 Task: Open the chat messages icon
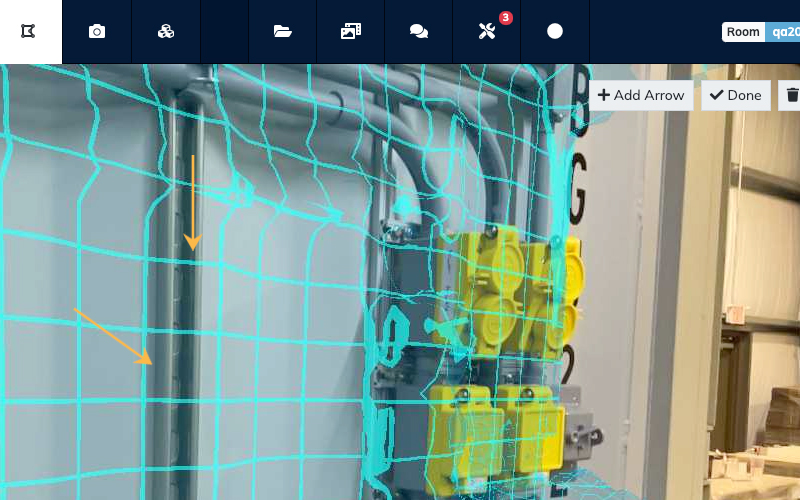click(x=419, y=32)
